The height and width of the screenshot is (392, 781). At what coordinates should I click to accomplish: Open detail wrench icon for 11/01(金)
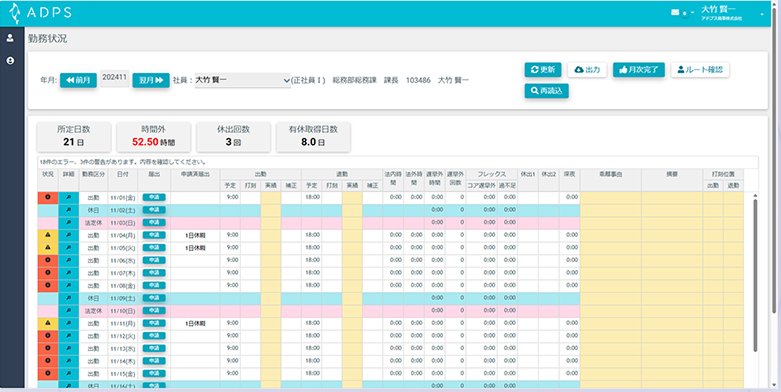click(68, 197)
